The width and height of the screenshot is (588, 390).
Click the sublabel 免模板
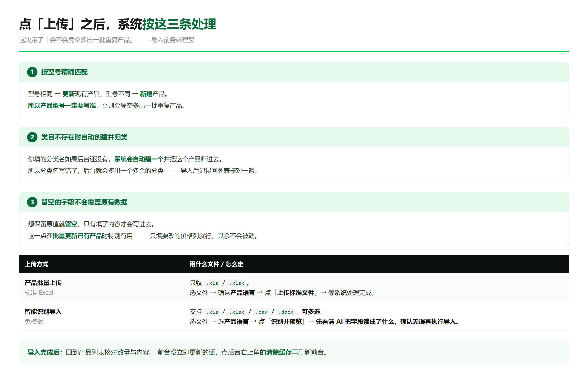pos(34,322)
